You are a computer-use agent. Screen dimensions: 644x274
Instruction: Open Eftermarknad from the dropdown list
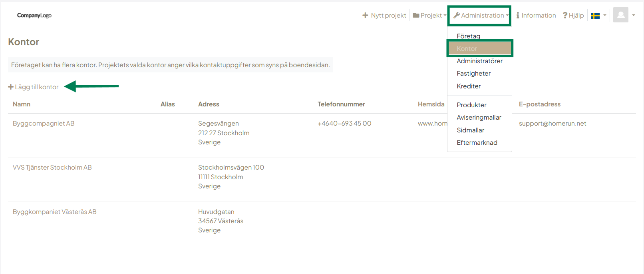pyautogui.click(x=477, y=142)
